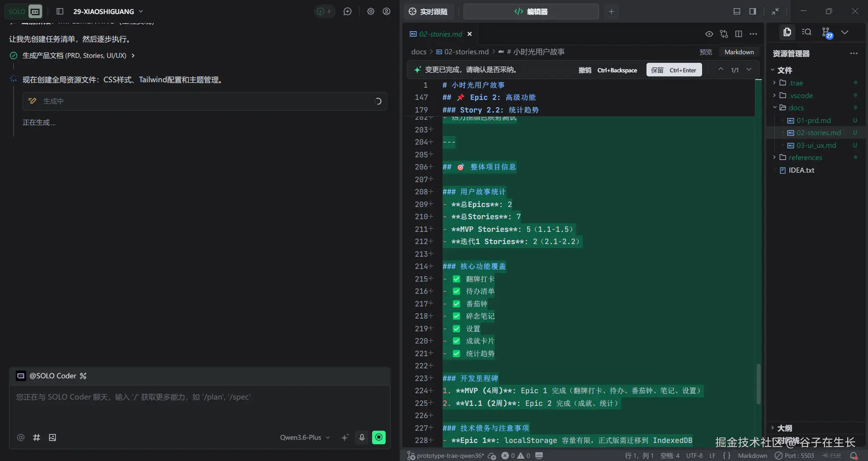Click the 生成中 generating progress row
This screenshot has width=868, height=461.
click(x=205, y=101)
